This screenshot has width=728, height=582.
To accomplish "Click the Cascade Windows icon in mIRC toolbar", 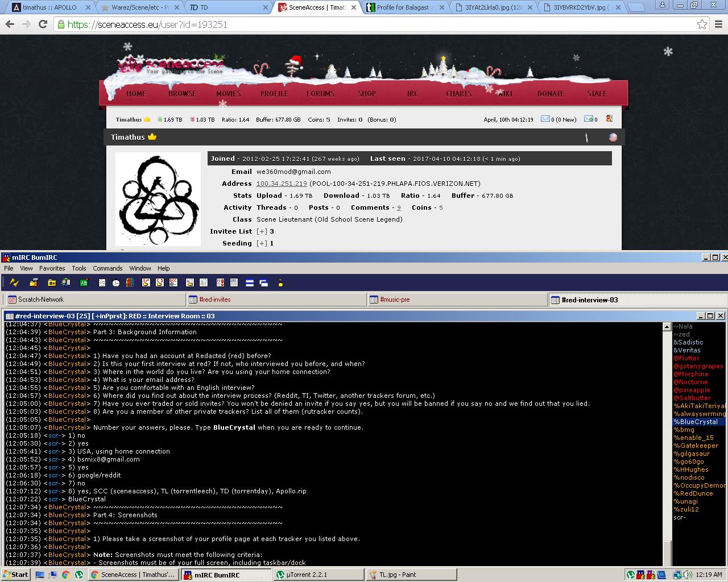I will 264,282.
